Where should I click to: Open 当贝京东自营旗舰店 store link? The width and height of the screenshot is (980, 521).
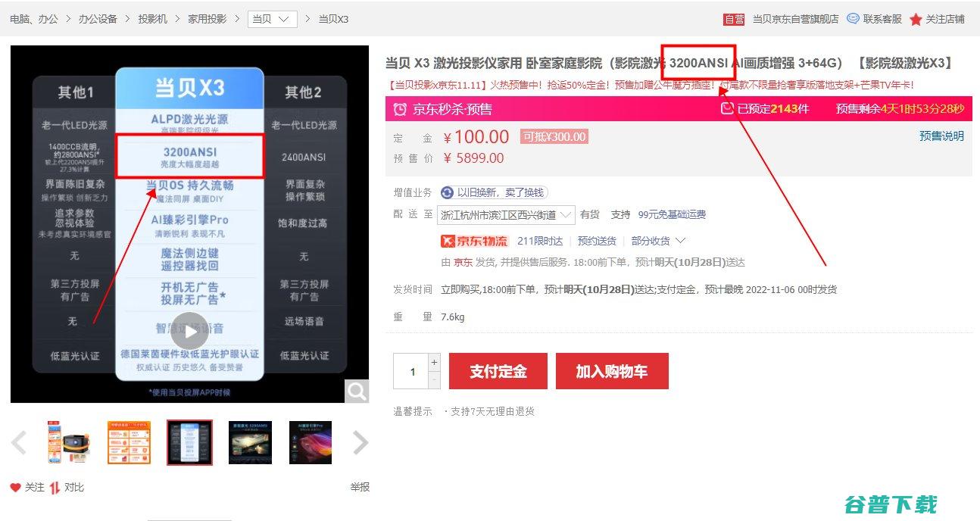795,19
